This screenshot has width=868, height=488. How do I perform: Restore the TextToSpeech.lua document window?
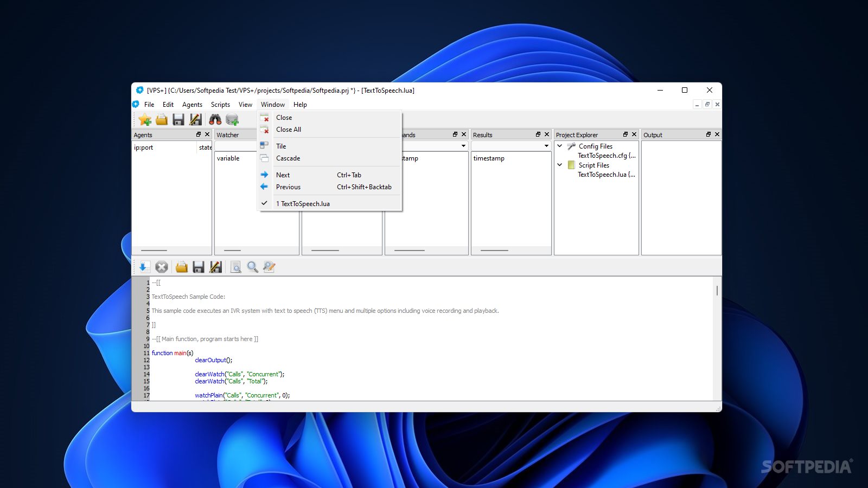point(707,104)
